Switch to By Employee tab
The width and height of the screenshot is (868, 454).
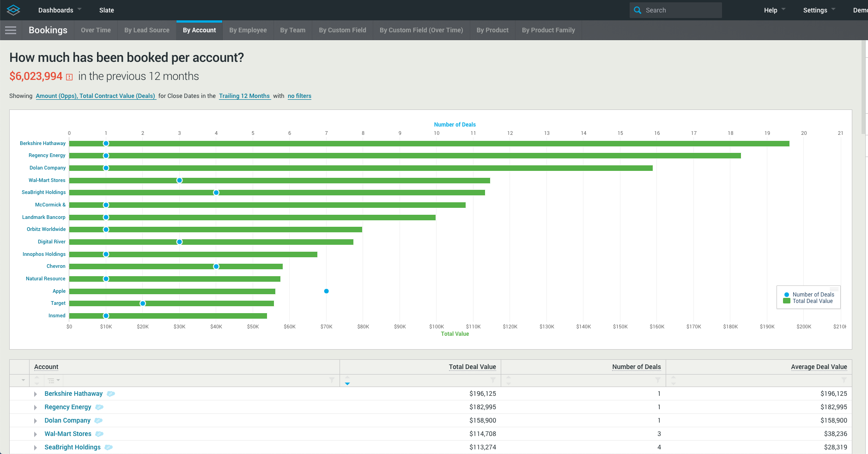click(x=248, y=30)
